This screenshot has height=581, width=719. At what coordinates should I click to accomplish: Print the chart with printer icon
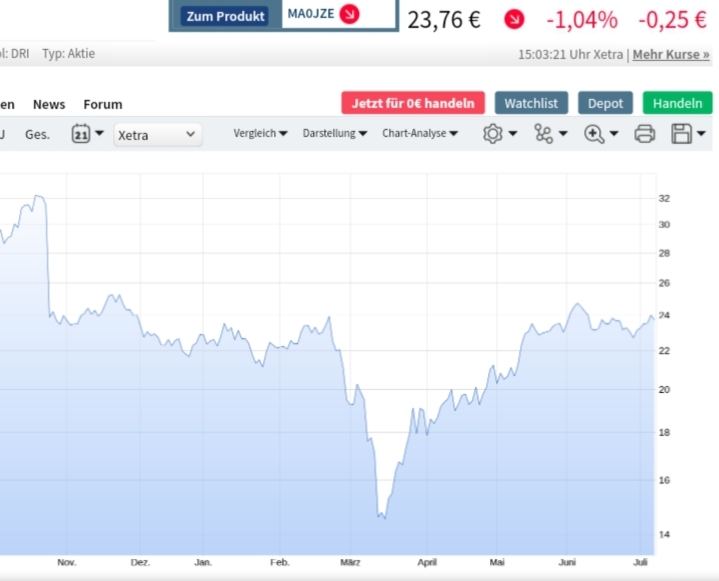[645, 134]
